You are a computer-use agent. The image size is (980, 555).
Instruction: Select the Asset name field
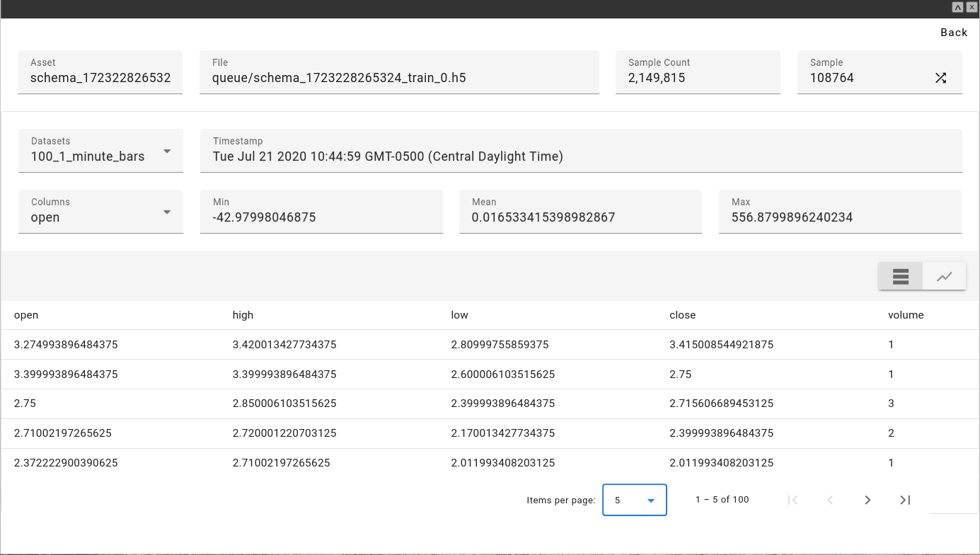[x=100, y=78]
